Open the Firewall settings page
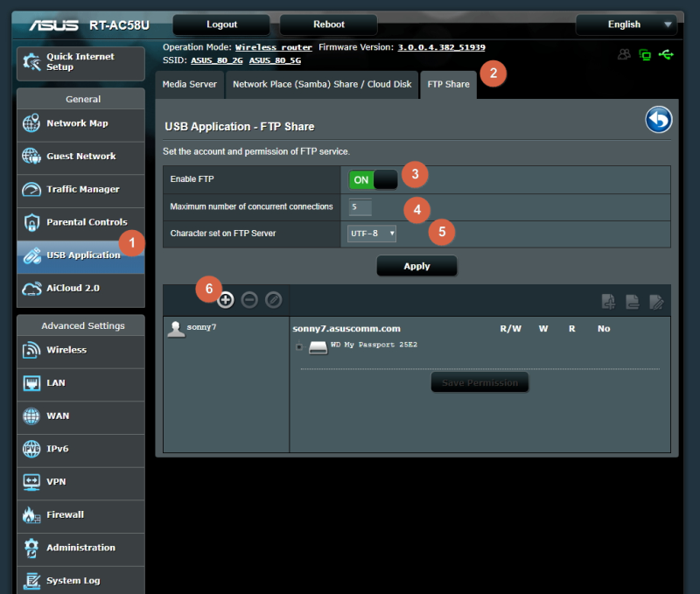 80,515
